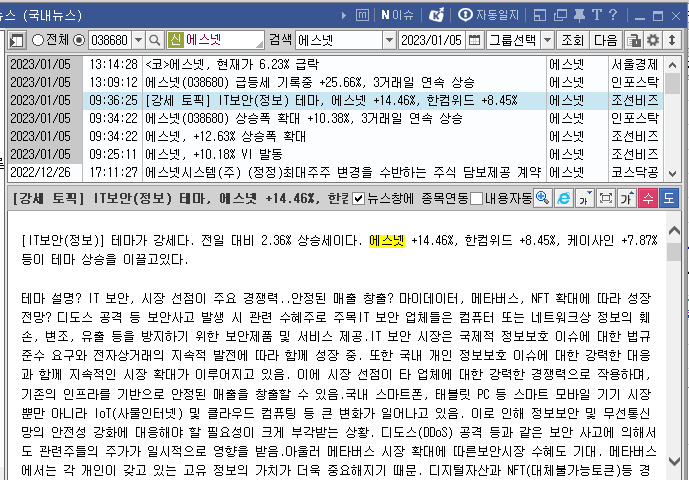Click the K arrow logo icon
Image resolution: width=689 pixels, height=480 pixels.
point(436,15)
